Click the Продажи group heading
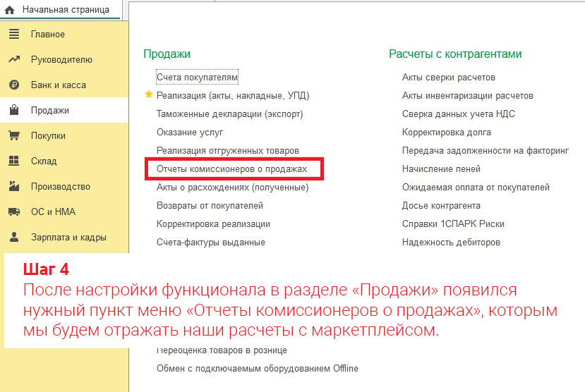Screen dimensions: 585x392 [x=167, y=54]
